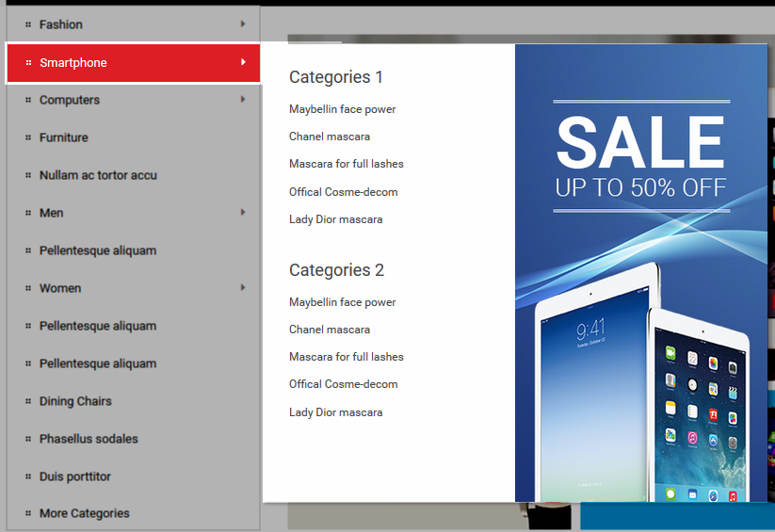This screenshot has height=532, width=775.
Task: Expand the Smartphone submenu arrow
Action: (243, 62)
